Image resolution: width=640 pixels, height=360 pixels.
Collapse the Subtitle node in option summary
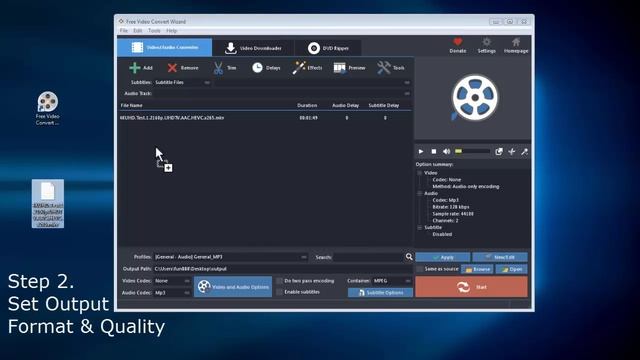pyautogui.click(x=419, y=227)
